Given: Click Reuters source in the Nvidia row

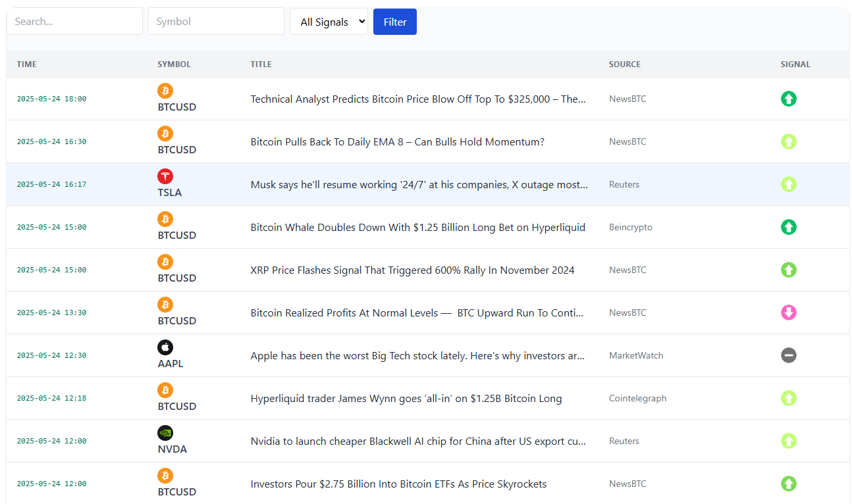Looking at the screenshot, I should [x=624, y=441].
